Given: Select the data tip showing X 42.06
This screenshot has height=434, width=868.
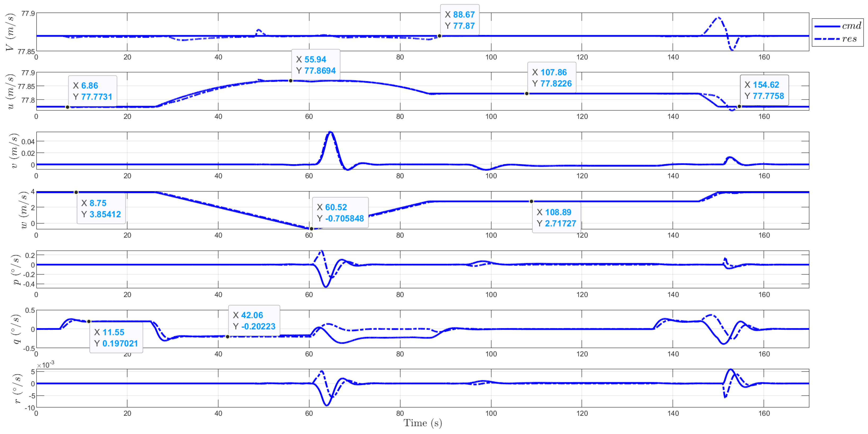Looking at the screenshot, I should (x=254, y=321).
